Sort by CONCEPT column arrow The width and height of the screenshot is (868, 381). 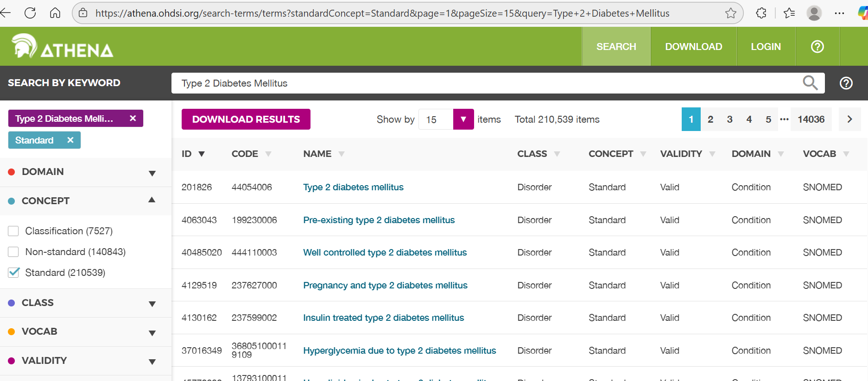(x=643, y=154)
